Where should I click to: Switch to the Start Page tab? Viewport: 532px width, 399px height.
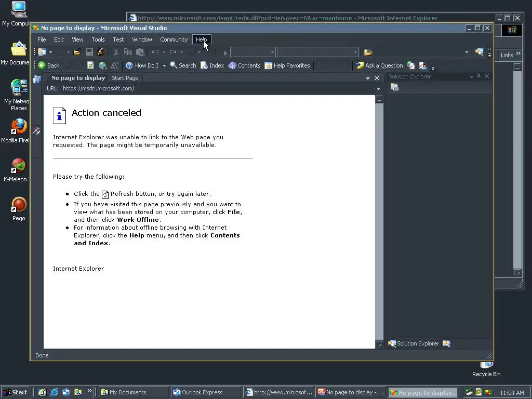125,78
